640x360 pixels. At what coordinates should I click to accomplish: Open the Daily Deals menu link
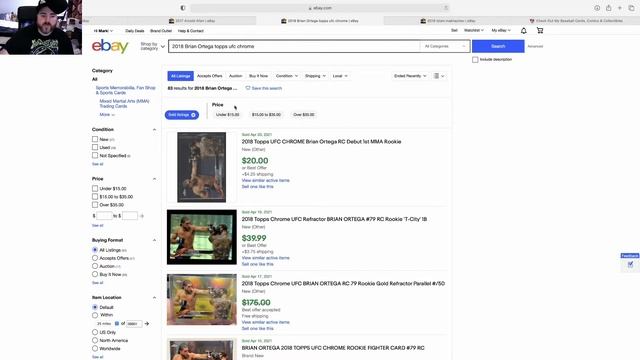135,31
